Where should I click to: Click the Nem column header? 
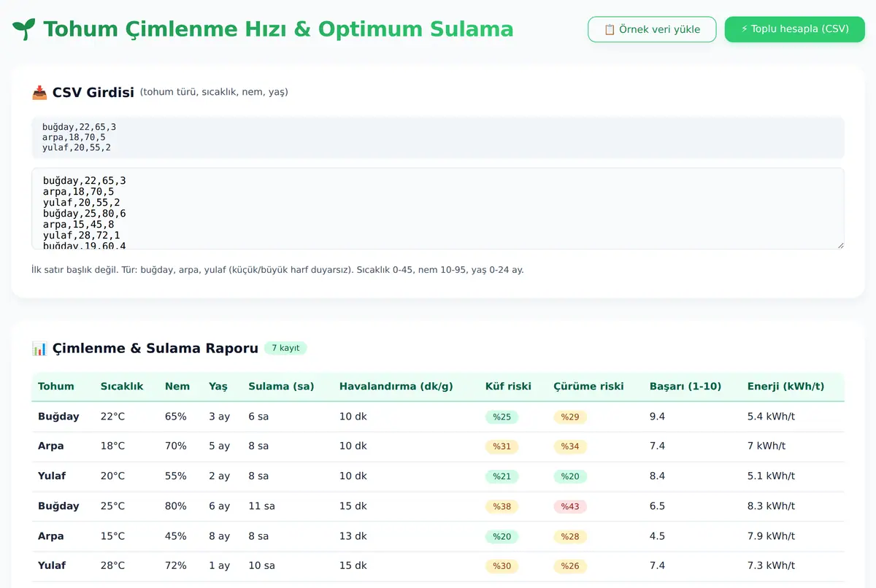click(177, 387)
